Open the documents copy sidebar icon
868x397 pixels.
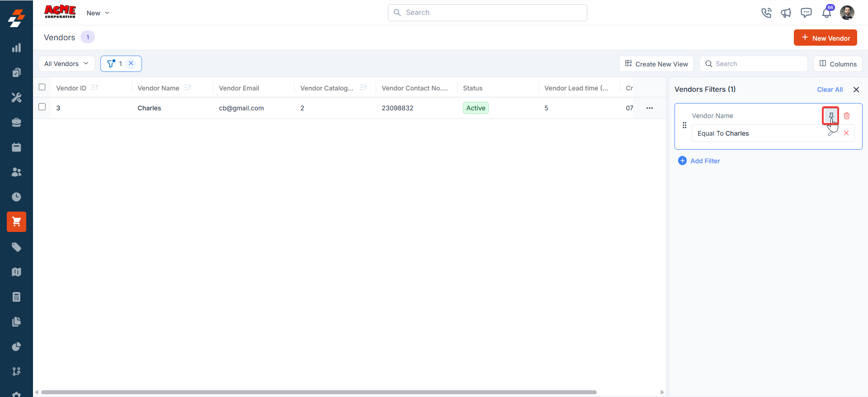[x=16, y=321]
